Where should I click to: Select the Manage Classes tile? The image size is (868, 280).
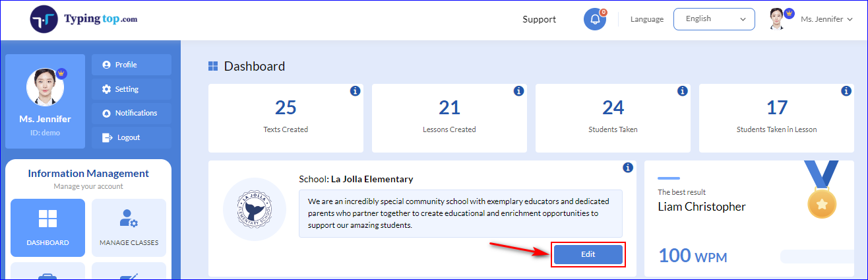coord(129,228)
